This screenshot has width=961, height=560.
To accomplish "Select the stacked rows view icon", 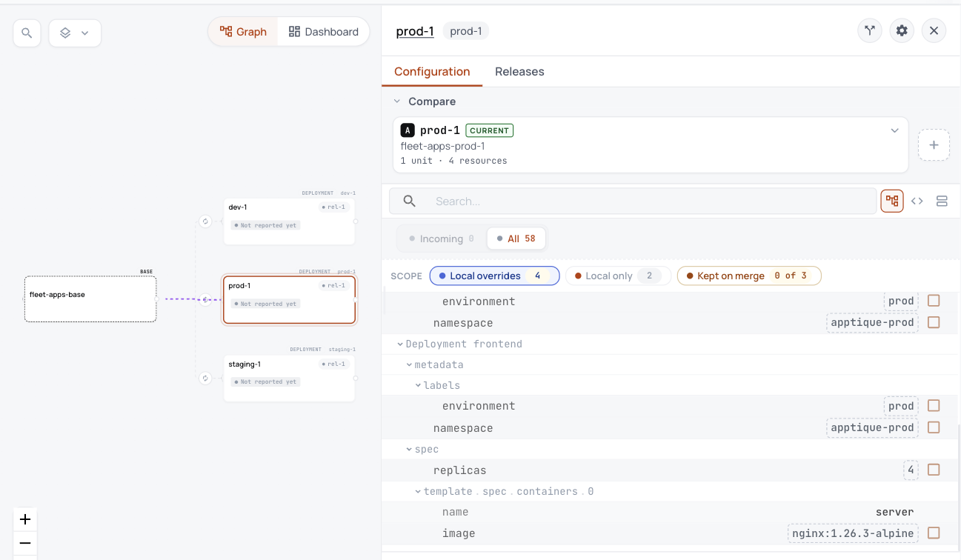I will click(942, 201).
